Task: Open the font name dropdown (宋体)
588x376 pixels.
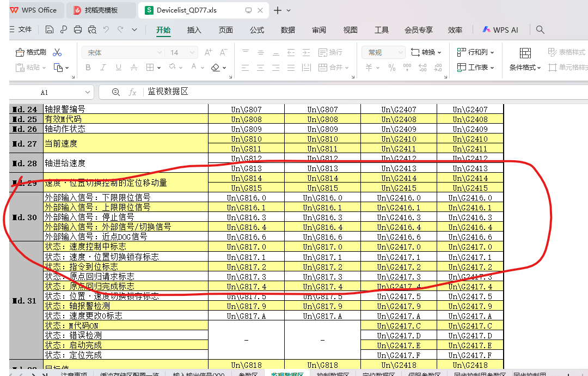Action: 123,52
